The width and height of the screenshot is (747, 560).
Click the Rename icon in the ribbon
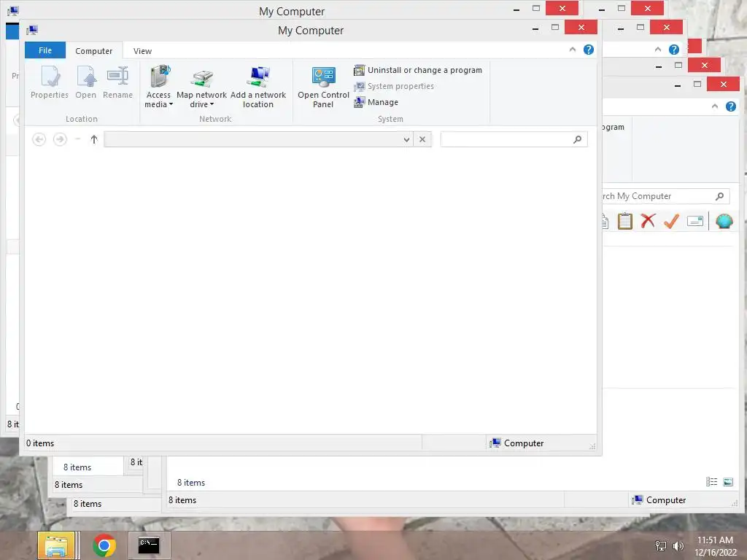click(117, 82)
